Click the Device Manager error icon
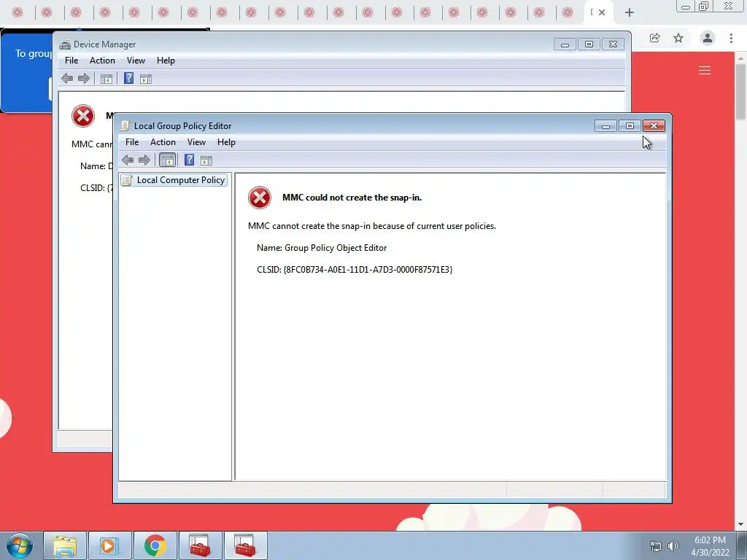 [83, 116]
